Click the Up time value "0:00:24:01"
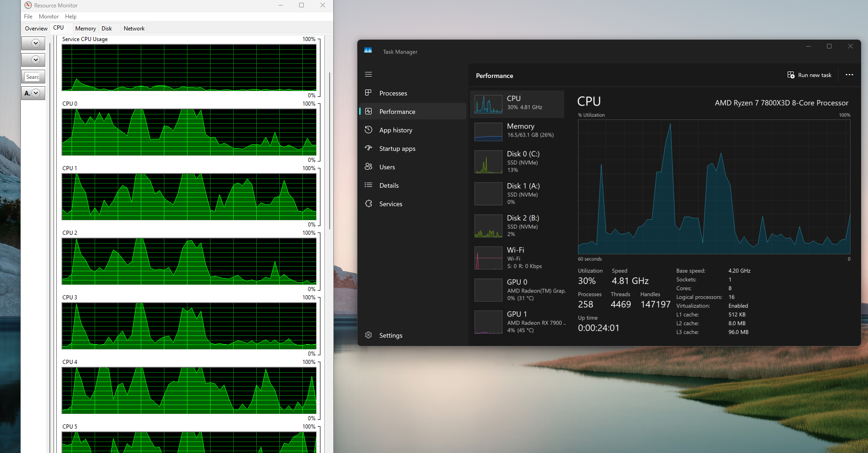Viewport: 868px width, 453px height. point(598,328)
